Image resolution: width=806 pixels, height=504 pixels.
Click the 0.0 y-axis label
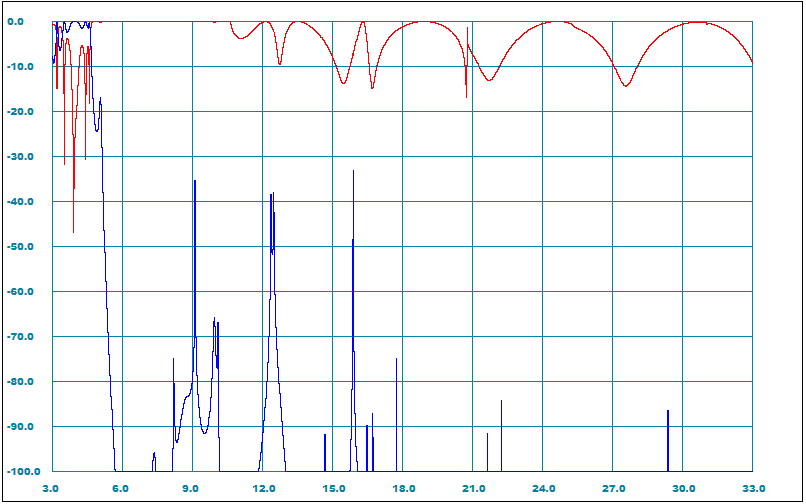[x=26, y=22]
